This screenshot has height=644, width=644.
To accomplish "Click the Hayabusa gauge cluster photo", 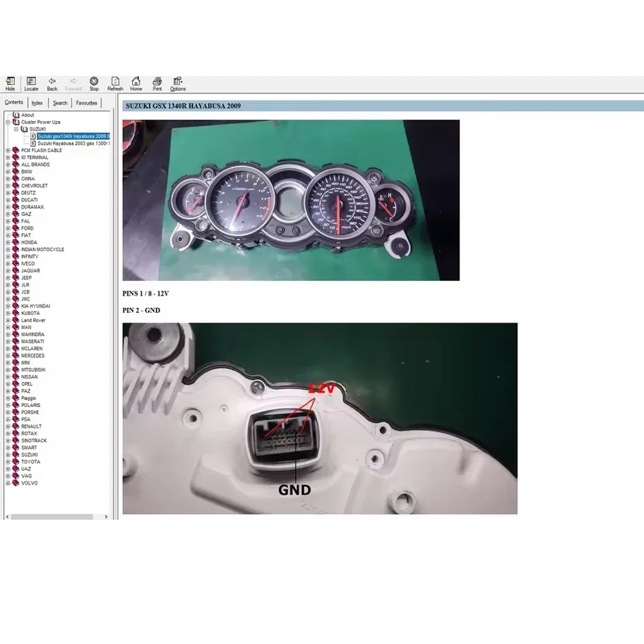I will click(x=291, y=200).
